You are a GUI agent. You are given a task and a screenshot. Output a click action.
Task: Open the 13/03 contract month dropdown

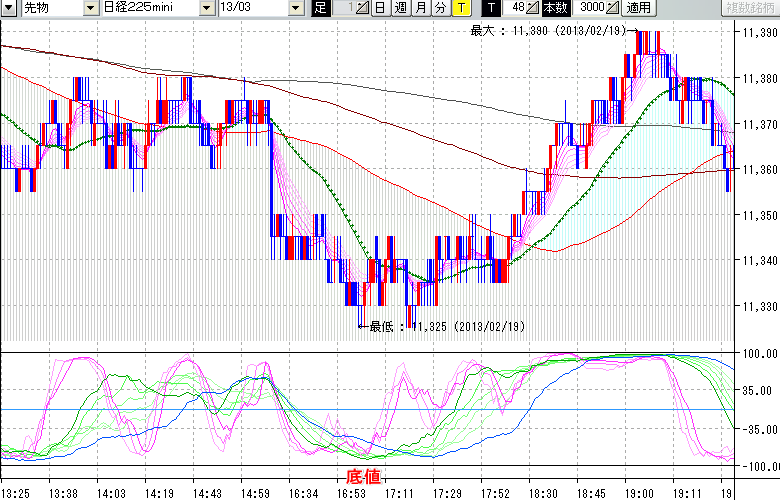pyautogui.click(x=295, y=8)
